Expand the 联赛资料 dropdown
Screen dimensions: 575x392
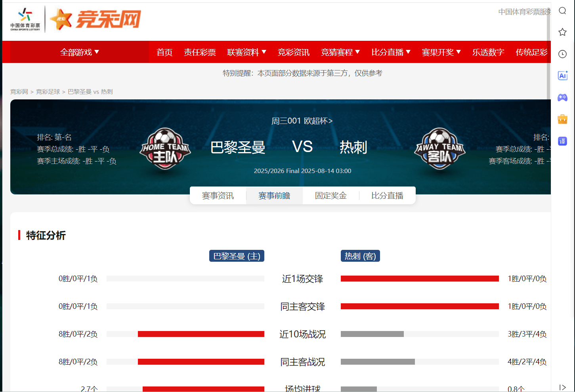point(246,52)
